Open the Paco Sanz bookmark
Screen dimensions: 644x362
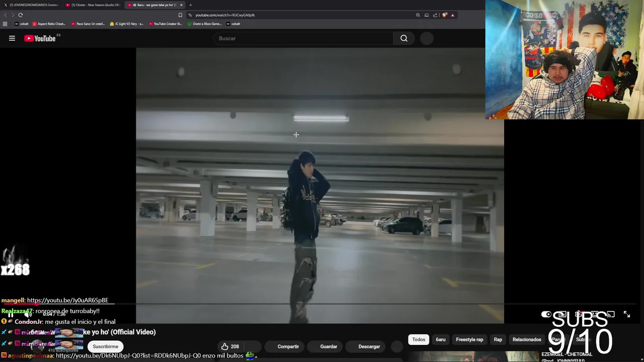[88, 24]
